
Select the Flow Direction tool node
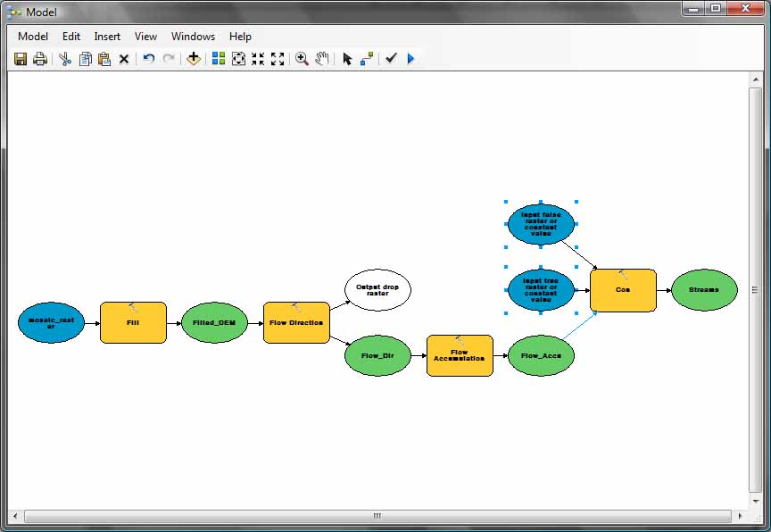(x=296, y=322)
